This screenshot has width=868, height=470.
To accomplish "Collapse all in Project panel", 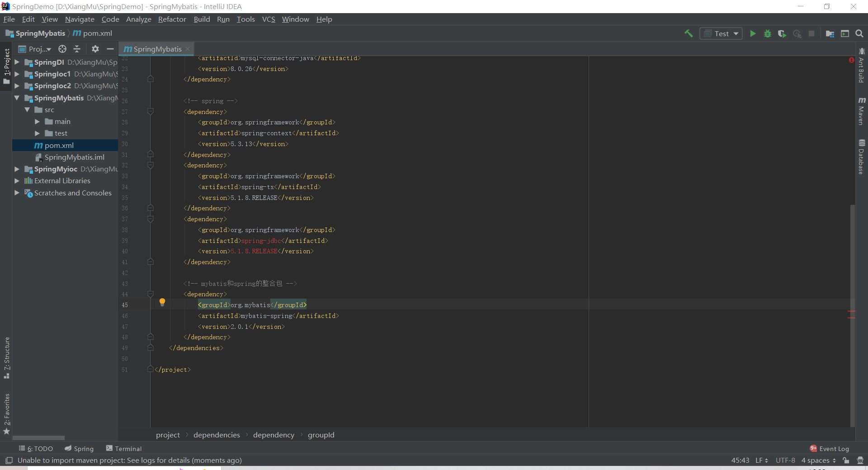I will point(77,49).
